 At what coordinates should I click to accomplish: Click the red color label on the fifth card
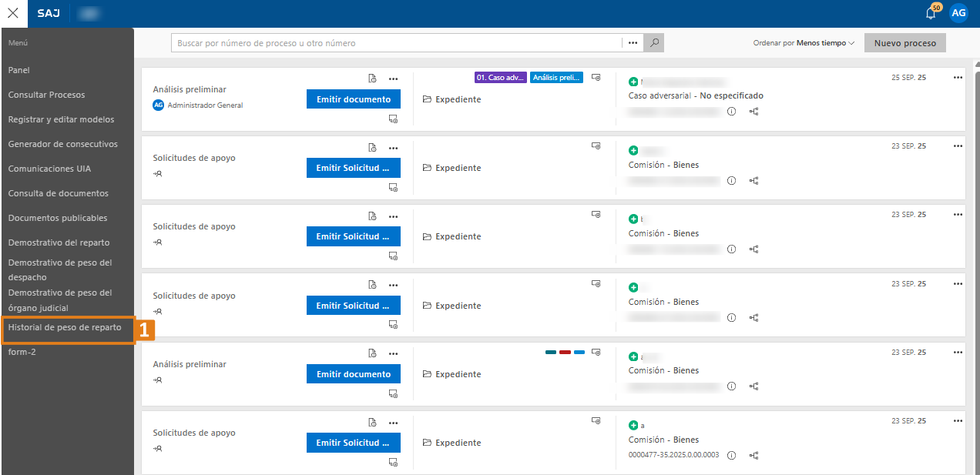click(x=565, y=353)
